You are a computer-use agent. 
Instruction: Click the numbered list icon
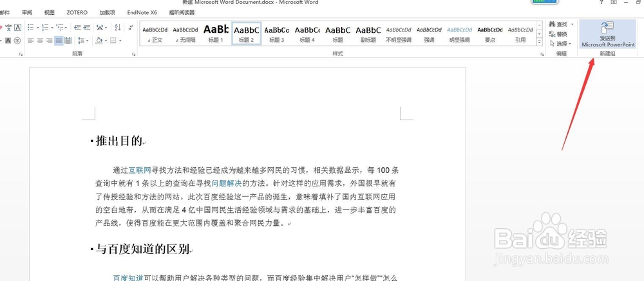click(x=45, y=28)
